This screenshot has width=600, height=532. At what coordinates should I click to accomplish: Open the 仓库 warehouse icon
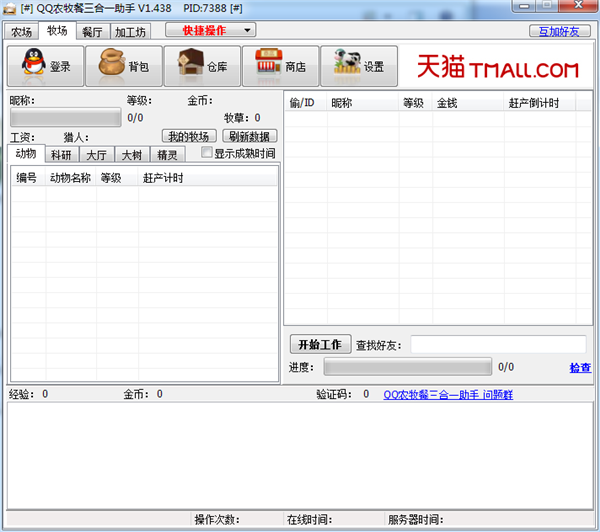[190, 66]
